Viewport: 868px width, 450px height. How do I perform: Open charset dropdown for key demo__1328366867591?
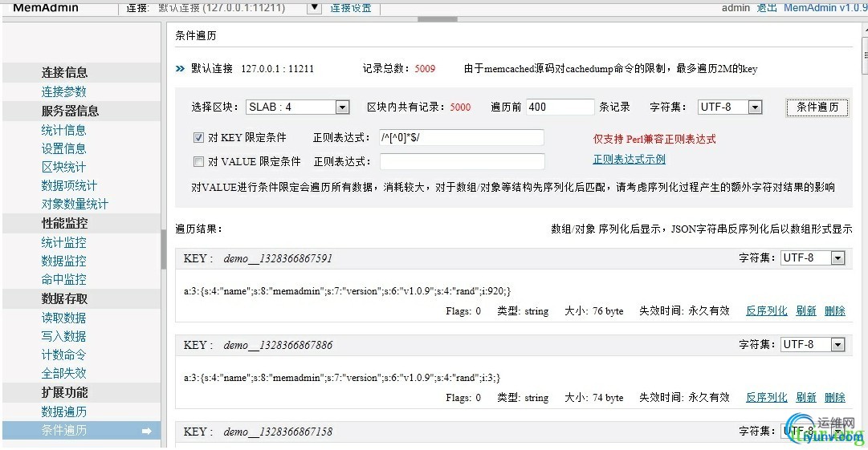(x=813, y=257)
